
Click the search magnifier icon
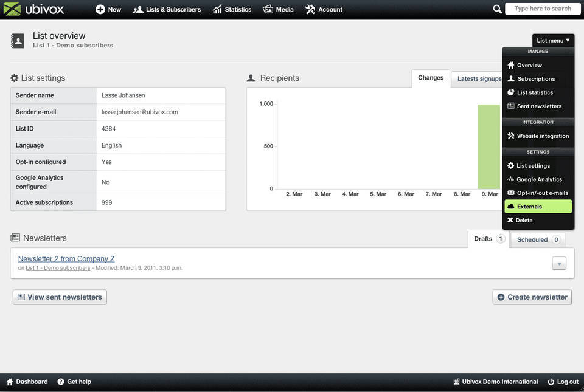(497, 9)
